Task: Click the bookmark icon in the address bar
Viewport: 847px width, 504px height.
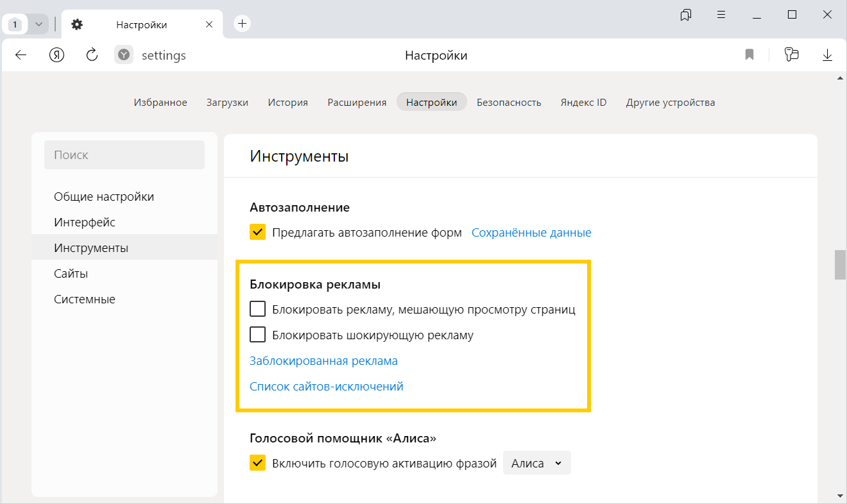Action: 749,55
